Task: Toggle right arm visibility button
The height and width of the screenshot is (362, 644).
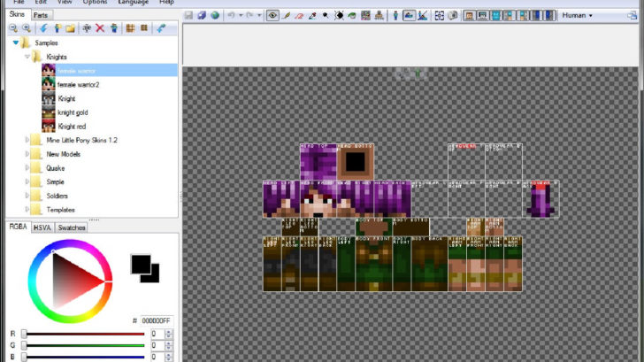Action: tap(524, 16)
